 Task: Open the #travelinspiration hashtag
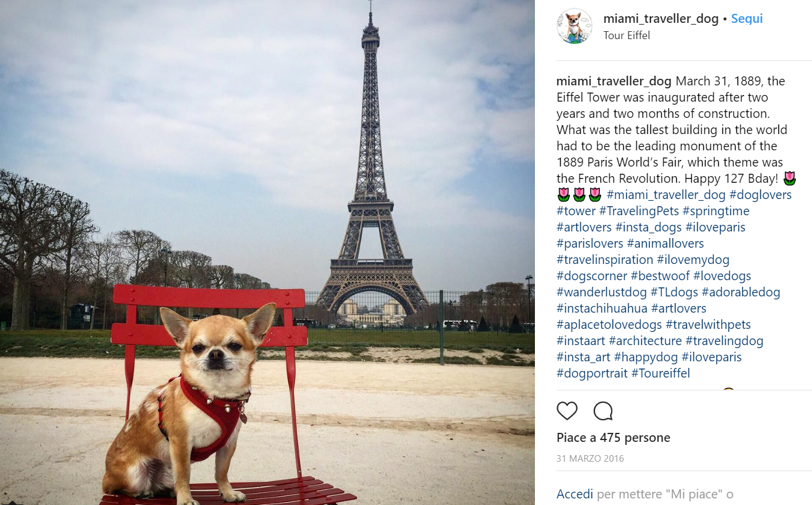tap(605, 260)
